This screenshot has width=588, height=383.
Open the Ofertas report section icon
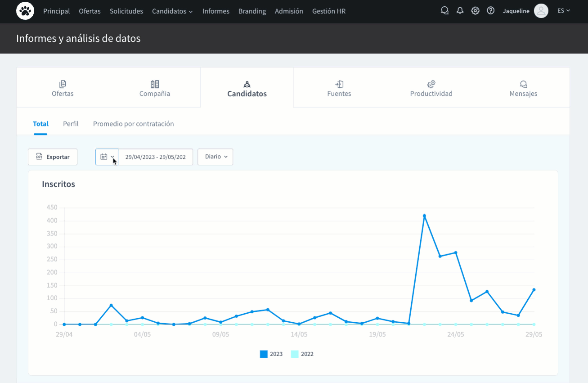(62, 84)
